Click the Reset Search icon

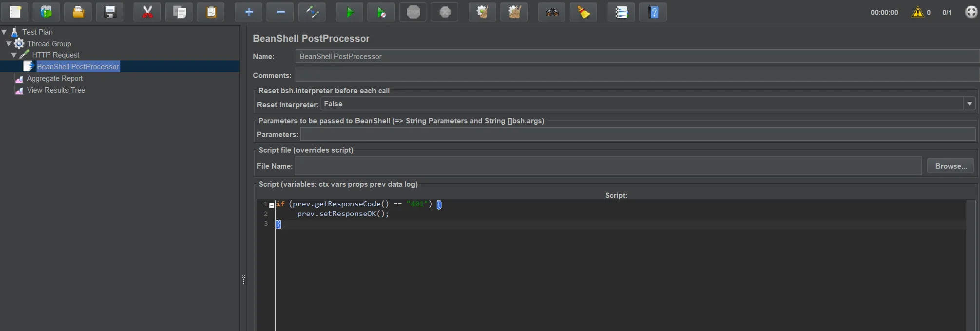583,12
